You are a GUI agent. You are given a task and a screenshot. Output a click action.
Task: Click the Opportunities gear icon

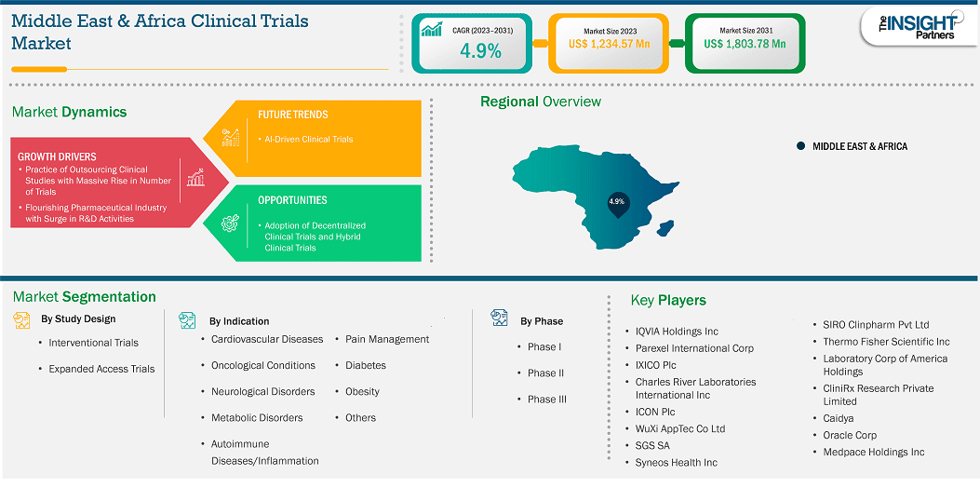pos(231,224)
